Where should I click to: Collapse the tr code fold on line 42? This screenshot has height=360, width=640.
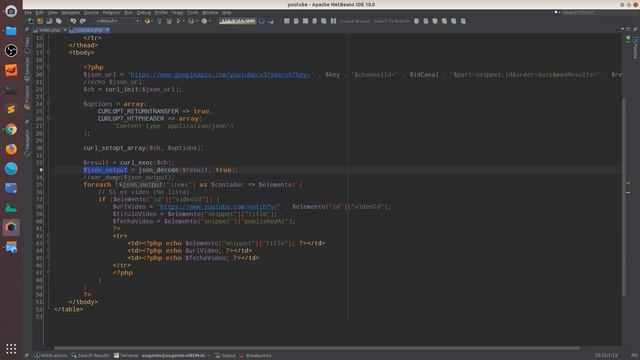(48, 236)
